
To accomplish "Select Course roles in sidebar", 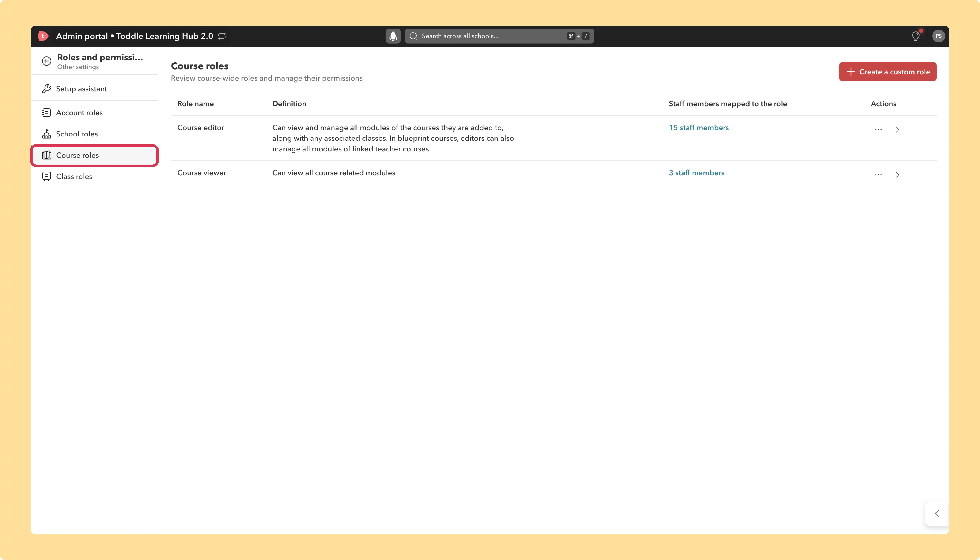I will pyautogui.click(x=94, y=155).
